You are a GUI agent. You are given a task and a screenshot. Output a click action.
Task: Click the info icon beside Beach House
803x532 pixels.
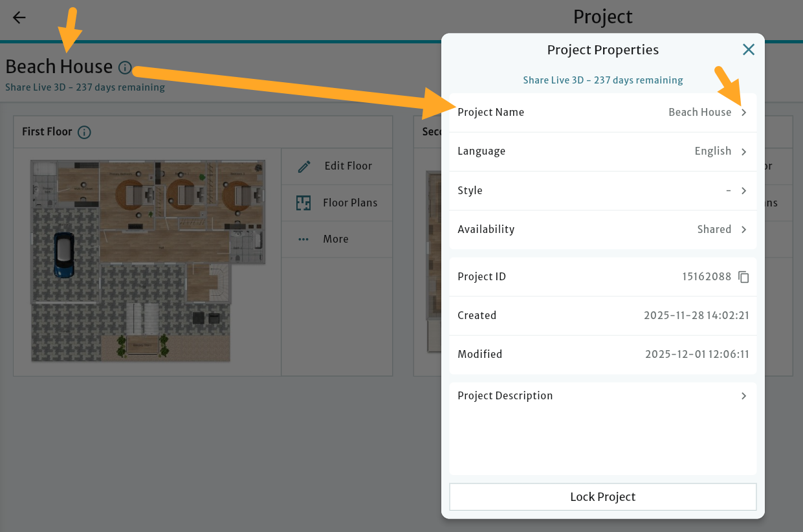124,67
